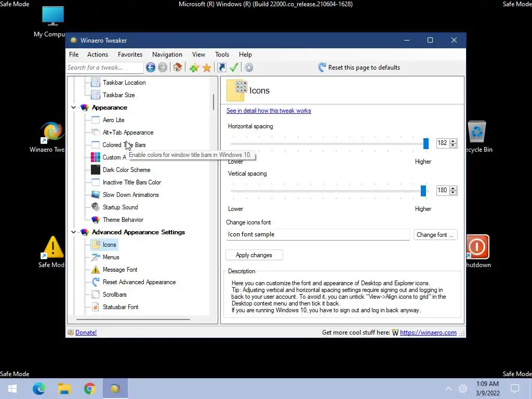Open the Help menu
Screen dimensions: 532x399
pos(245,55)
